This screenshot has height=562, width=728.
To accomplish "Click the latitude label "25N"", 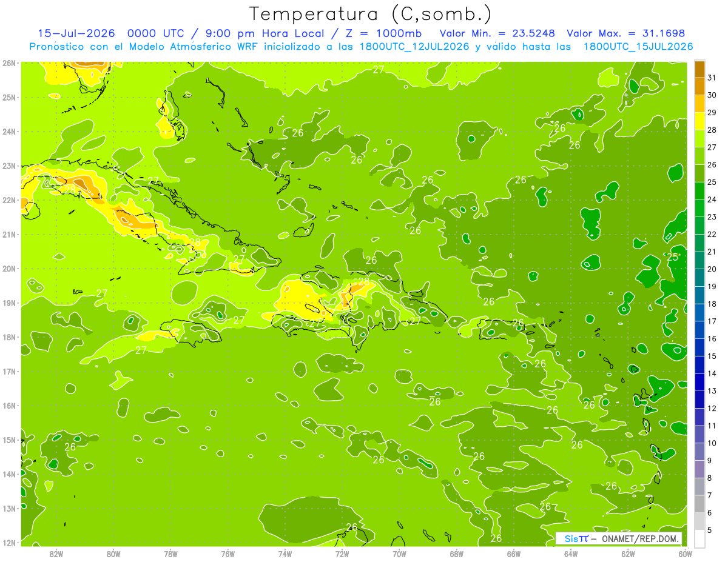I will (x=8, y=97).
